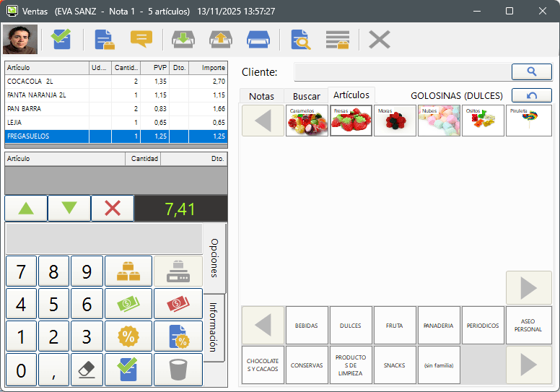
Task: Click the green banknotes key on the keypad
Action: 128,303
